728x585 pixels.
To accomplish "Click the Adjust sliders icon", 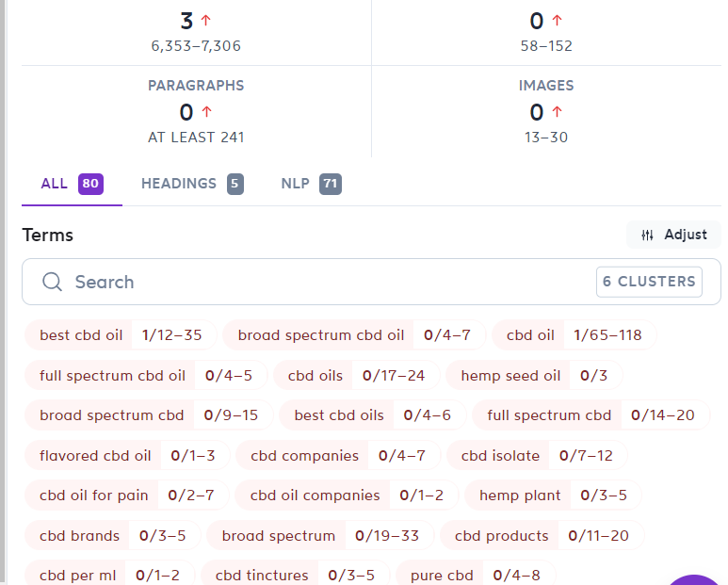I will tap(647, 235).
